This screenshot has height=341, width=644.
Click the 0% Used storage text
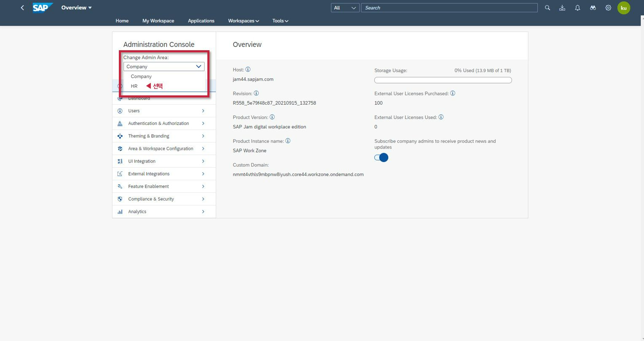483,70
